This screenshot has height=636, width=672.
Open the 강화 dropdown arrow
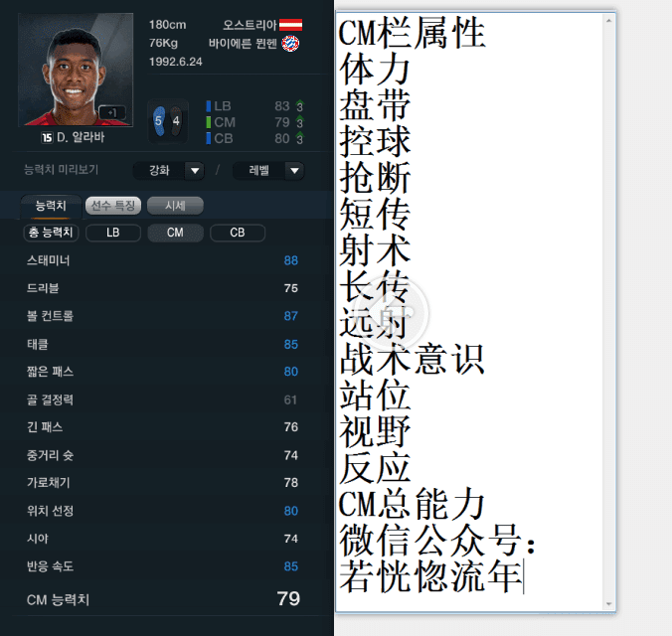[195, 171]
